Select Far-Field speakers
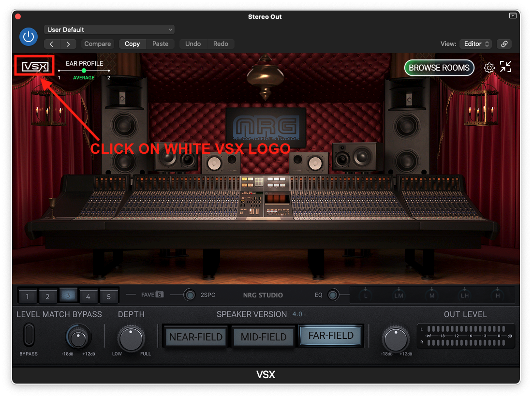This screenshot has height=398, width=532. coord(331,335)
